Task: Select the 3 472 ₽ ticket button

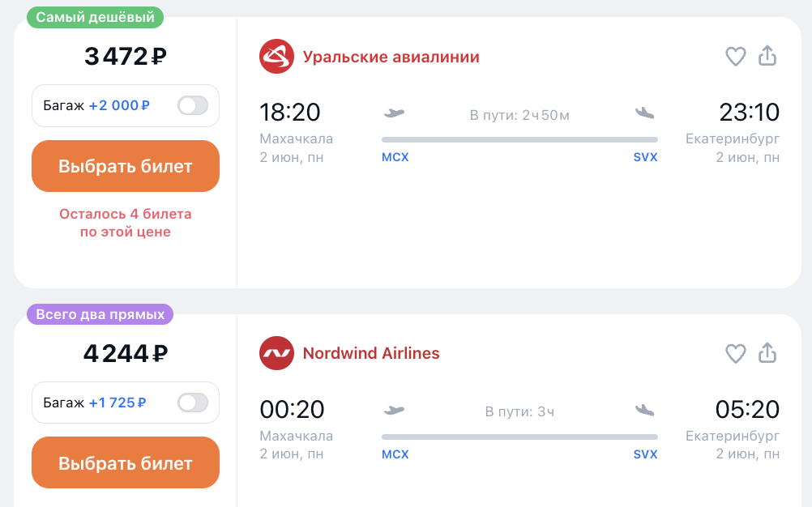Action: (126, 166)
